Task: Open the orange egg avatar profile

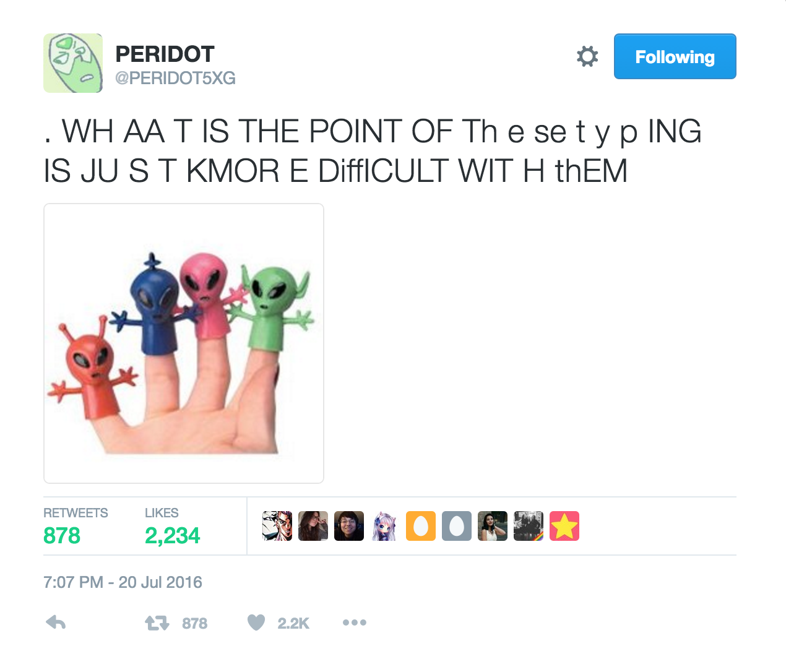Action: point(421,526)
